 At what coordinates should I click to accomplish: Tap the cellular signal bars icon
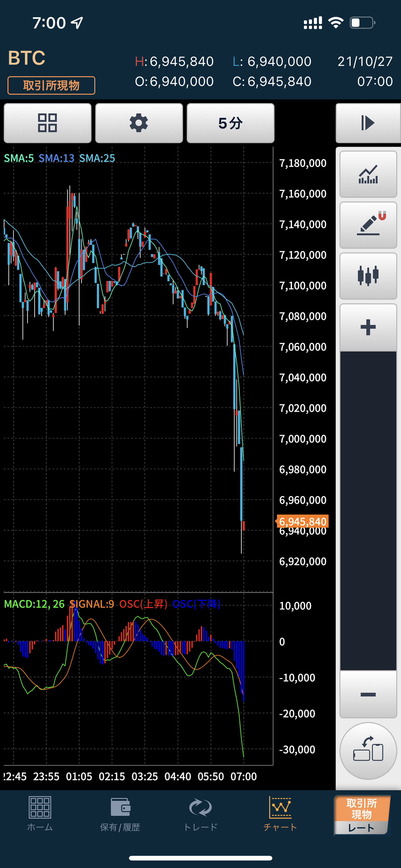pyautogui.click(x=313, y=23)
